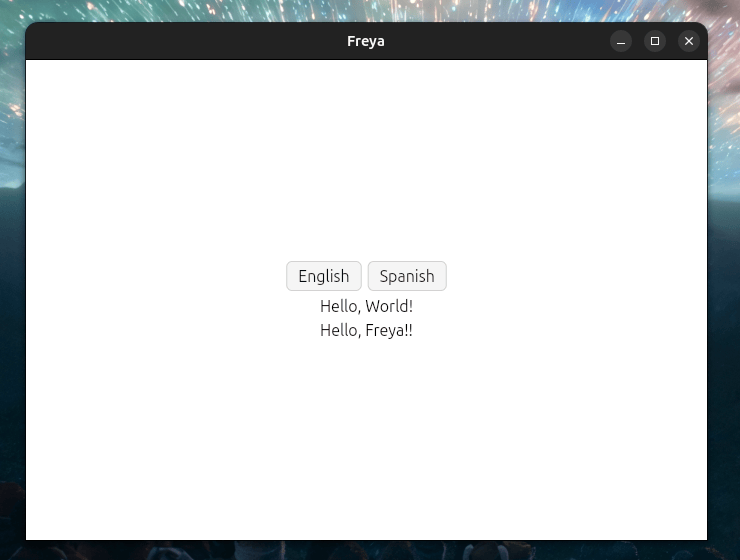Click the word "Freya!!" in the second greeting
The width and height of the screenshot is (740, 560).
(x=389, y=330)
